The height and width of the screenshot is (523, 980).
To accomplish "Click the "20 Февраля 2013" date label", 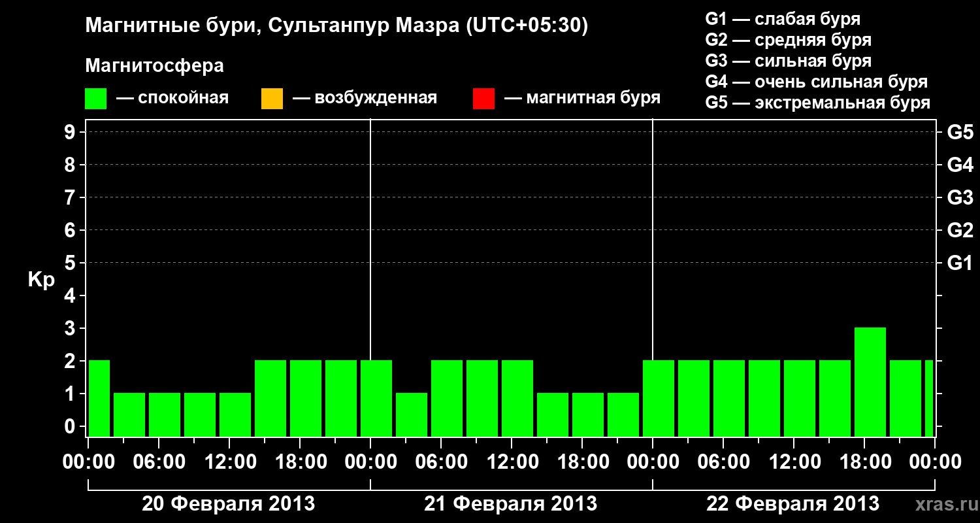I will click(229, 504).
